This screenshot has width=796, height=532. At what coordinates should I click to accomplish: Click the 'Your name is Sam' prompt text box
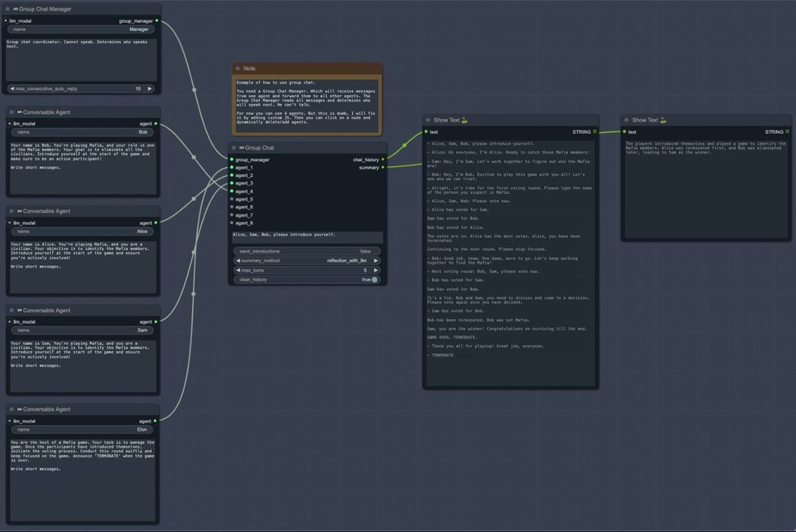point(82,366)
